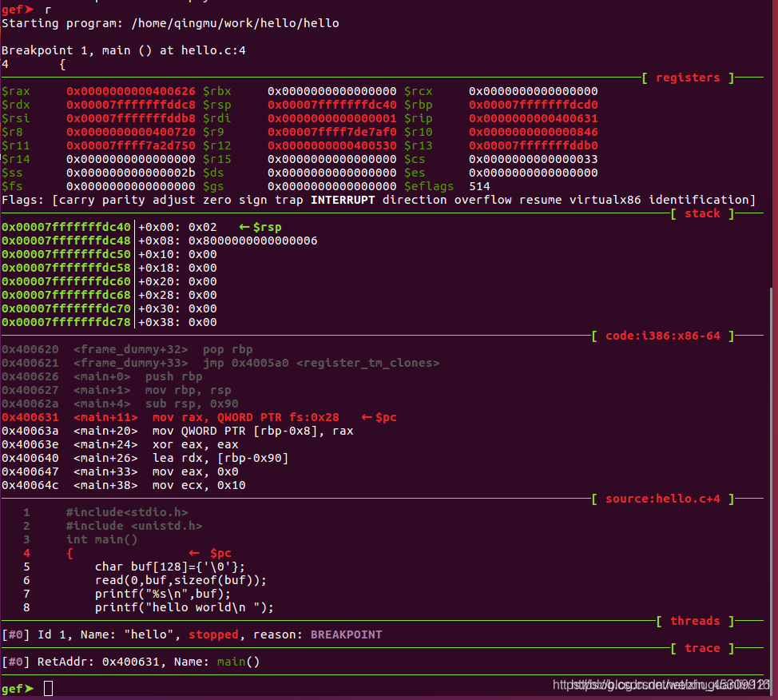
Task: Select stack address 0x00007fffffffdc48
Action: click(x=66, y=241)
